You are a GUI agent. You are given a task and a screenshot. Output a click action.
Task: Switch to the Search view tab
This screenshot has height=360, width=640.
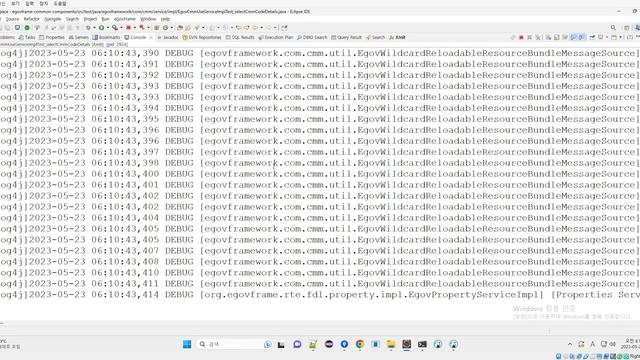375,37
